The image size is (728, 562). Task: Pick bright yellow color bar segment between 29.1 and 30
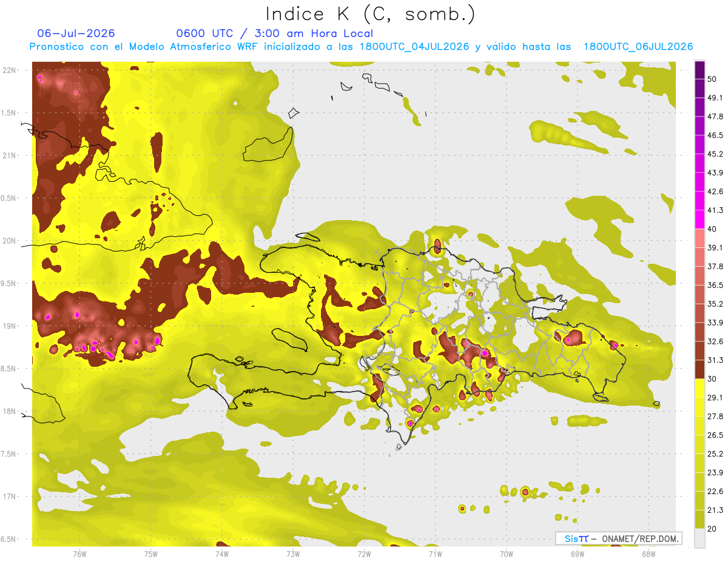700,389
